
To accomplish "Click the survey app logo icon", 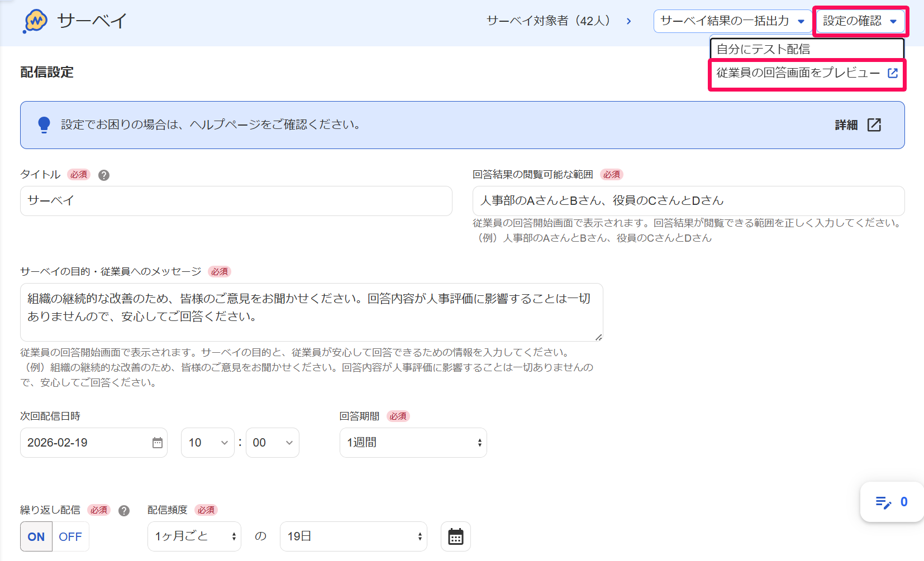I will click(x=36, y=21).
